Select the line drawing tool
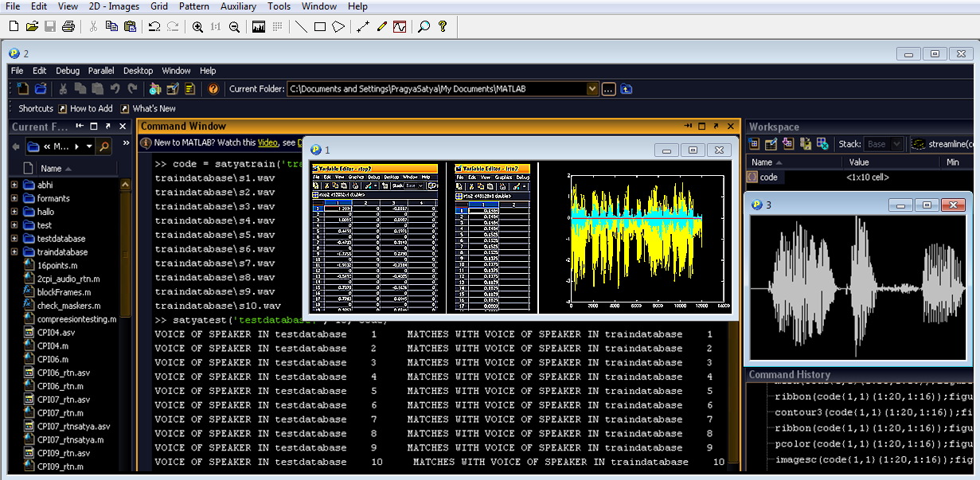Image resolution: width=980 pixels, height=480 pixels. (301, 26)
